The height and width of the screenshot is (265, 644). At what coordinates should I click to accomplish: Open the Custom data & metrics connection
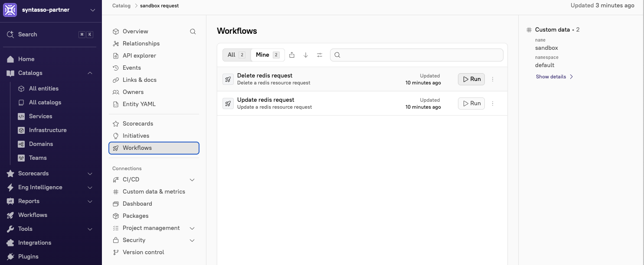pos(154,191)
